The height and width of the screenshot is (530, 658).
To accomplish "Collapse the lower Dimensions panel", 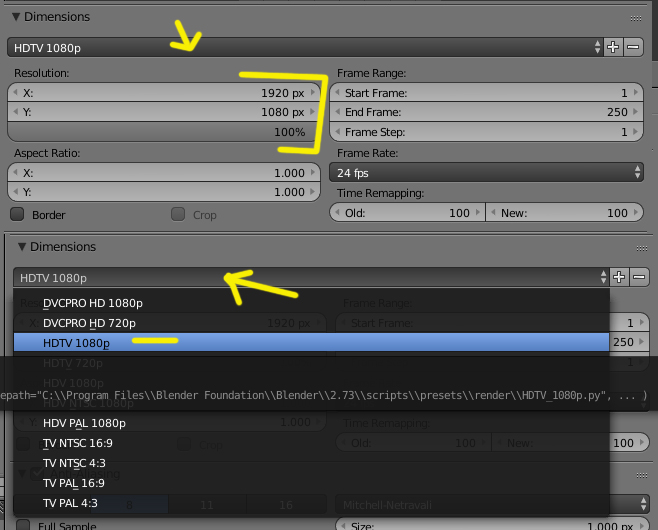I will [22, 247].
